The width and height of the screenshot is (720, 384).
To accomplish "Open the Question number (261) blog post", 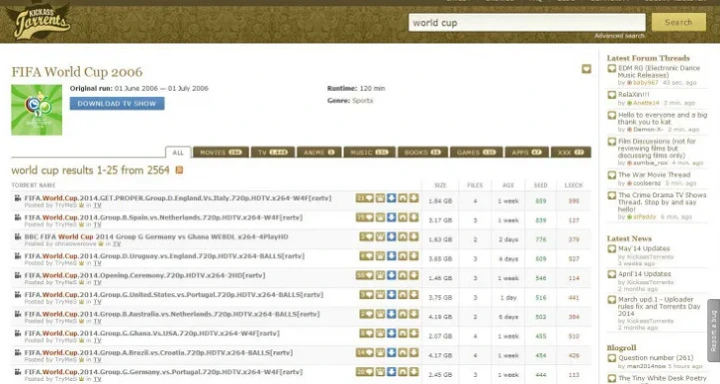I will [x=655, y=358].
